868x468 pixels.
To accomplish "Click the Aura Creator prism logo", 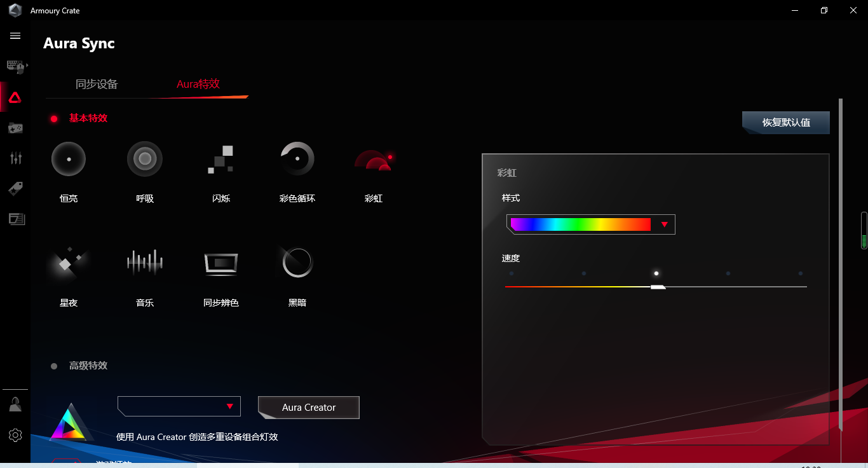I will coord(71,422).
